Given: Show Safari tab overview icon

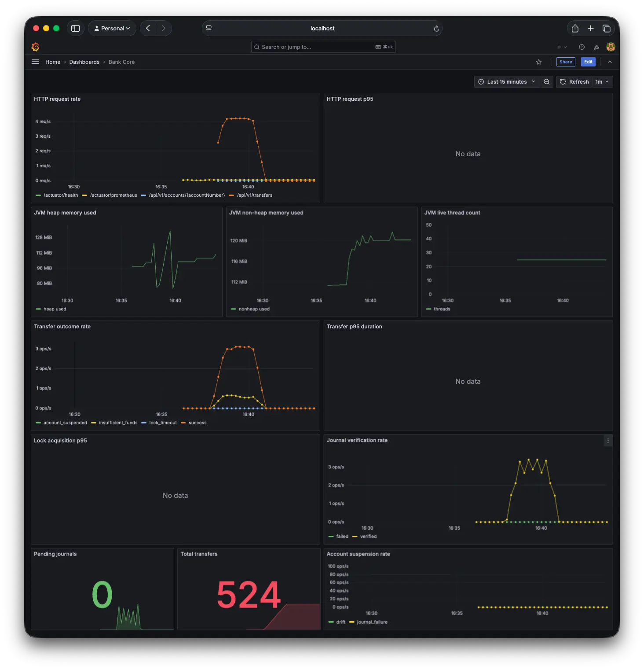Looking at the screenshot, I should 606,28.
